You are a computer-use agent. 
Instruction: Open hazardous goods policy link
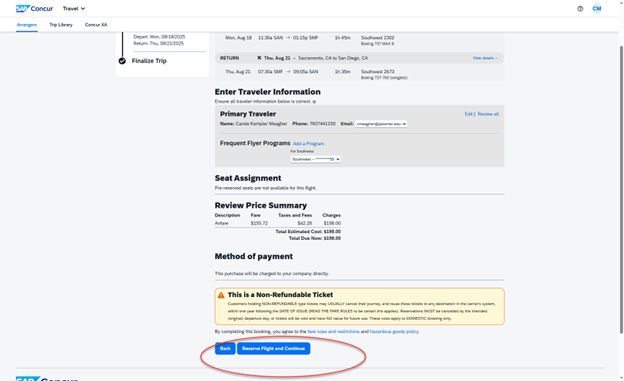[x=394, y=331]
